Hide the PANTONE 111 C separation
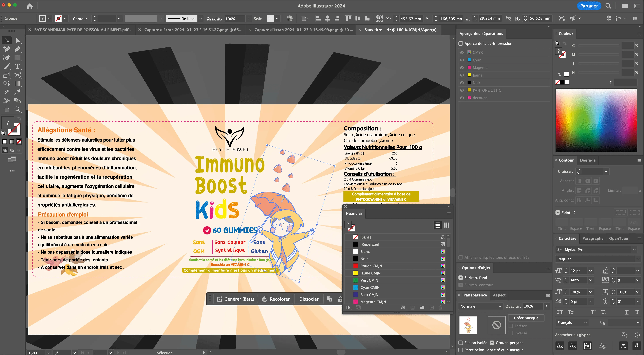 [462, 90]
